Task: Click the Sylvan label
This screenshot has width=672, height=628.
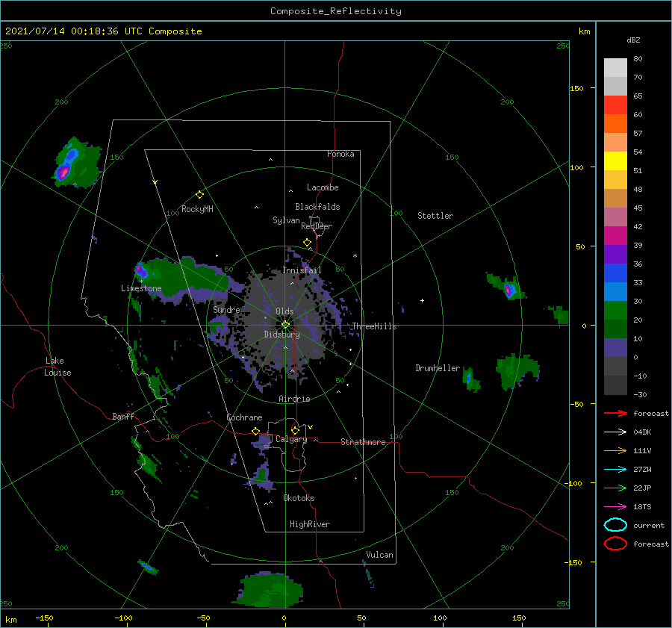Action: [286, 221]
